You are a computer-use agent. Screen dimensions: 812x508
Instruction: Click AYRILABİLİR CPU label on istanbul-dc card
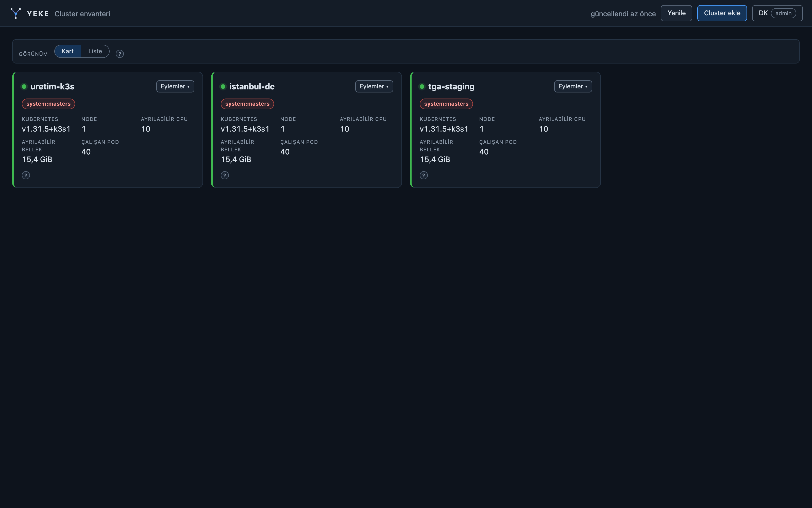point(363,119)
